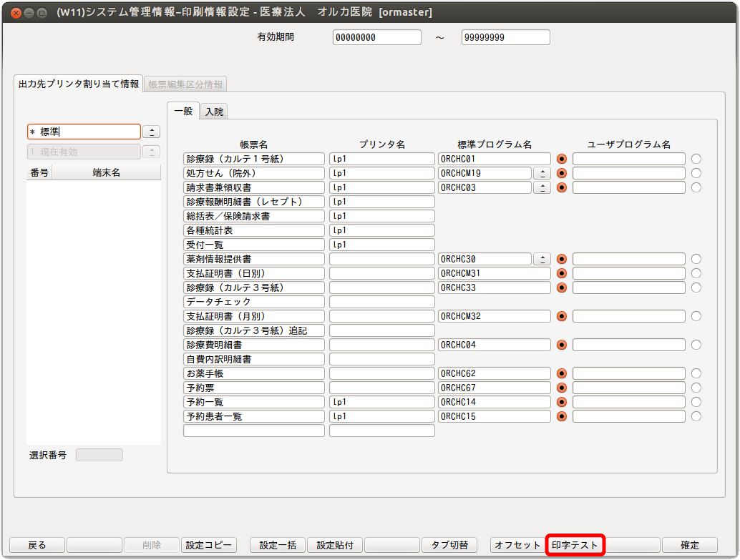Click the ORCHC01 standard program field

pyautogui.click(x=494, y=159)
